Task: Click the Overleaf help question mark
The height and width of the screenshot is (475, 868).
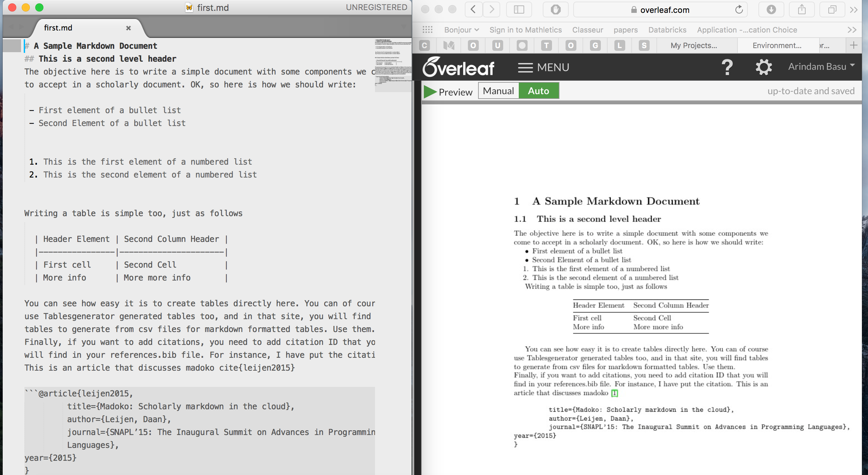Action: coord(727,67)
